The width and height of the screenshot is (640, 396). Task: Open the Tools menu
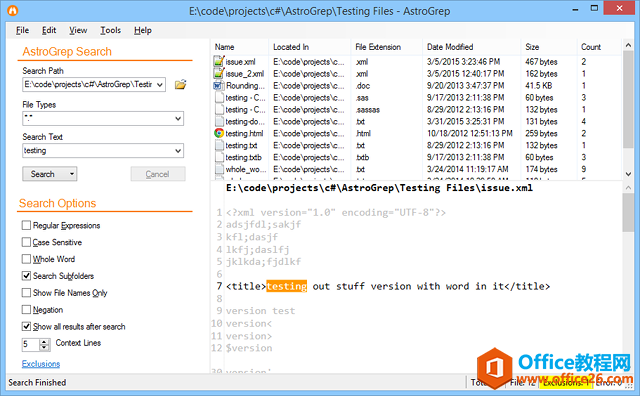[111, 30]
